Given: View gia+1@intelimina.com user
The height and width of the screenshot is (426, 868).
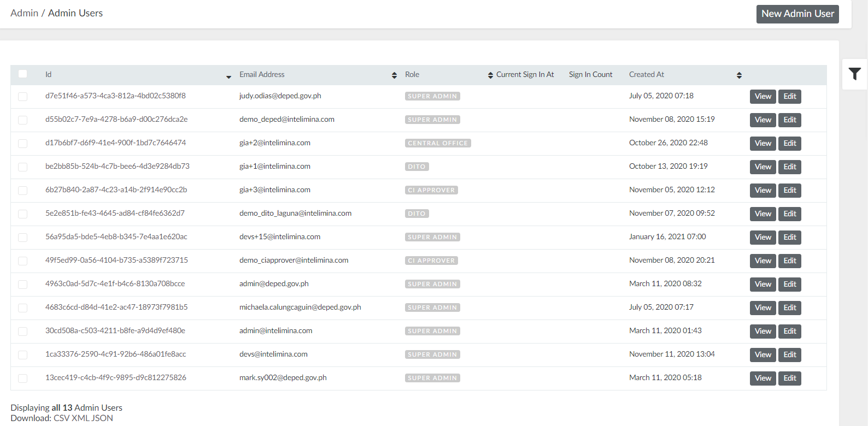Looking at the screenshot, I should tap(763, 167).
